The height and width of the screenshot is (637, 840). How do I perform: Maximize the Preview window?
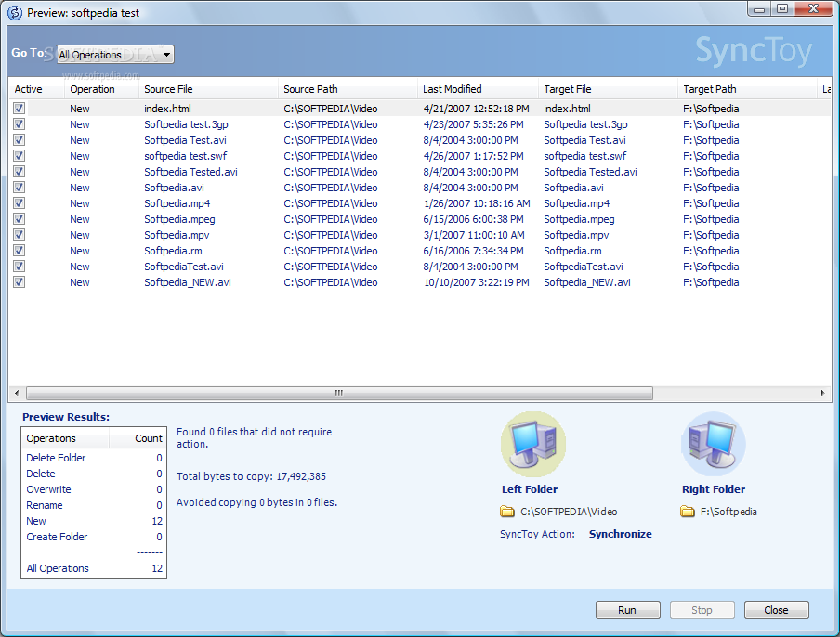[782, 8]
